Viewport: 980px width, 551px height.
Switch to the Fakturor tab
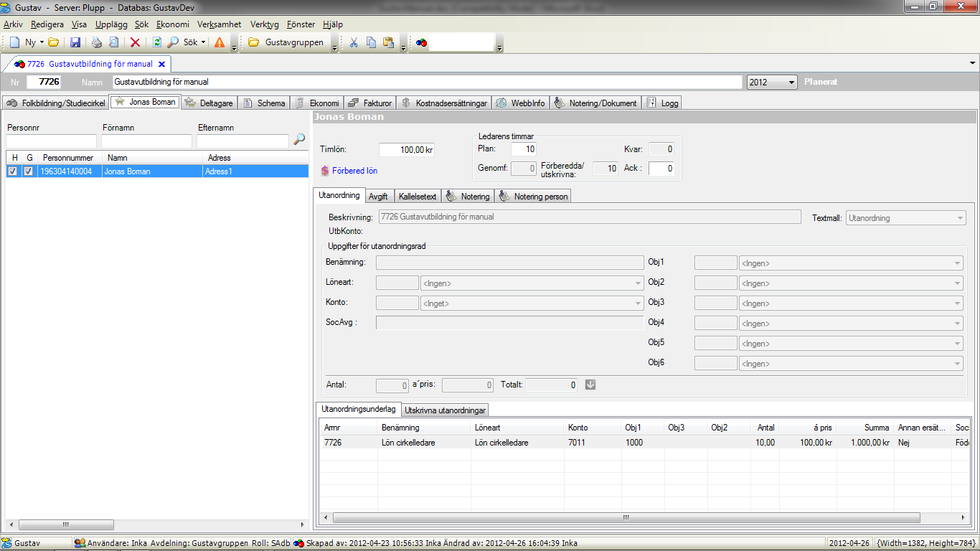point(370,103)
